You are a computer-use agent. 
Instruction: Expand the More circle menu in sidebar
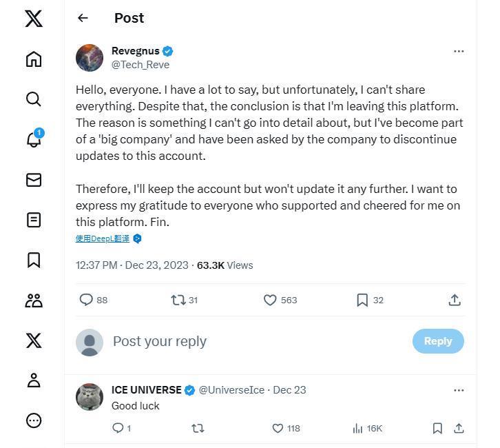click(x=33, y=420)
